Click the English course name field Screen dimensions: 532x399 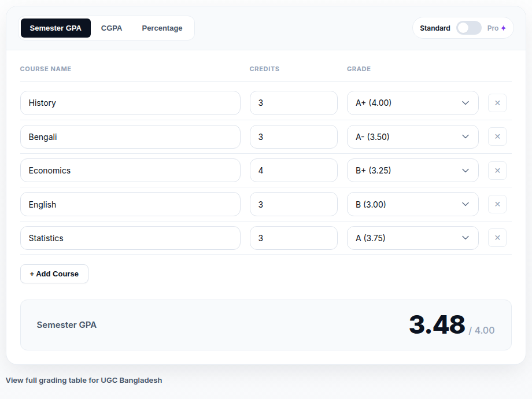click(130, 204)
